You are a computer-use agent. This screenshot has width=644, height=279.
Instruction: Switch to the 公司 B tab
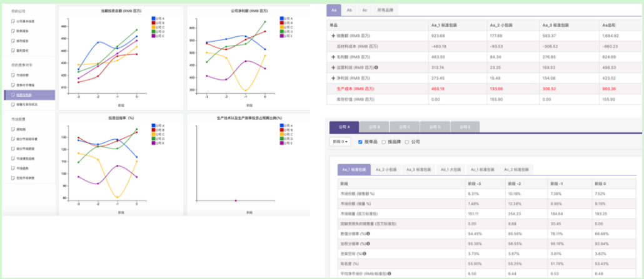(x=375, y=126)
